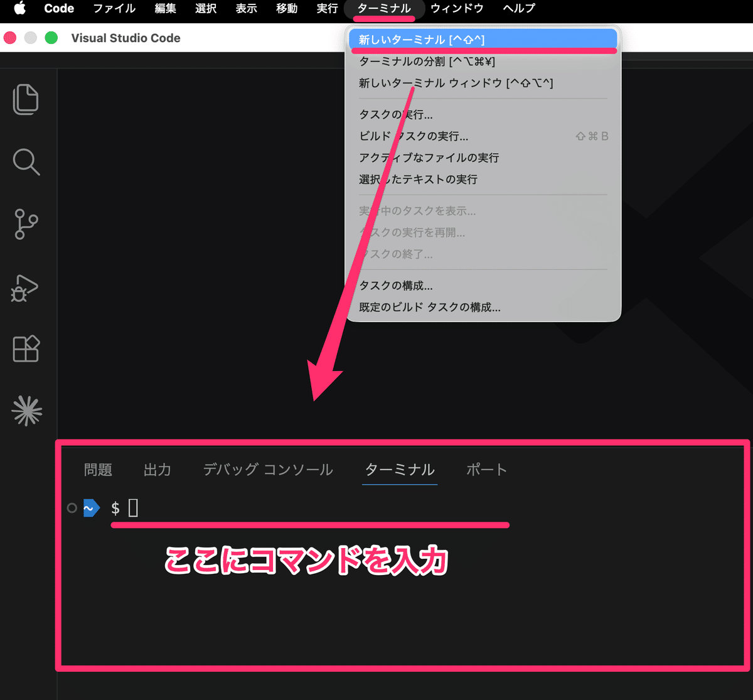This screenshot has width=753, height=700.
Task: Click the ターミナル menu in the menu bar
Action: point(384,8)
